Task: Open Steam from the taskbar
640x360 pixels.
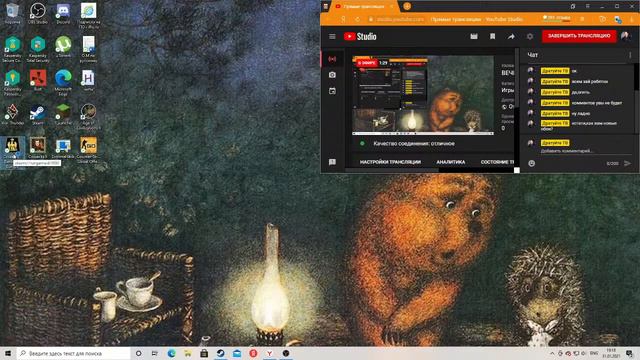Action: click(220, 353)
